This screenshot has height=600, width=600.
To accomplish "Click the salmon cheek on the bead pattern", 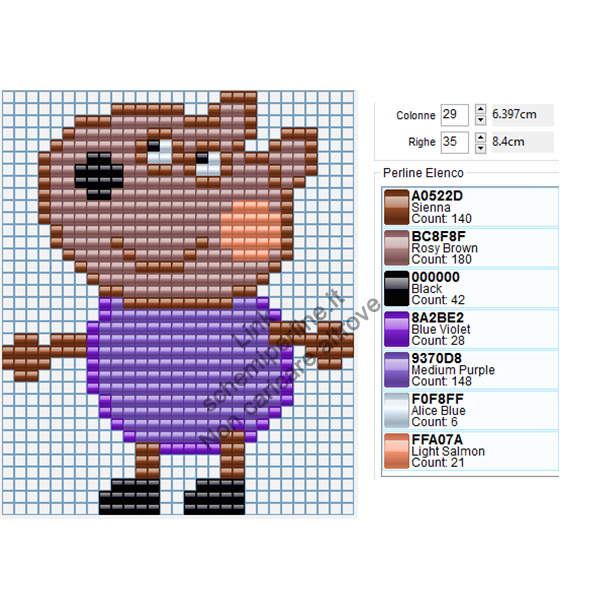I will point(251,231).
